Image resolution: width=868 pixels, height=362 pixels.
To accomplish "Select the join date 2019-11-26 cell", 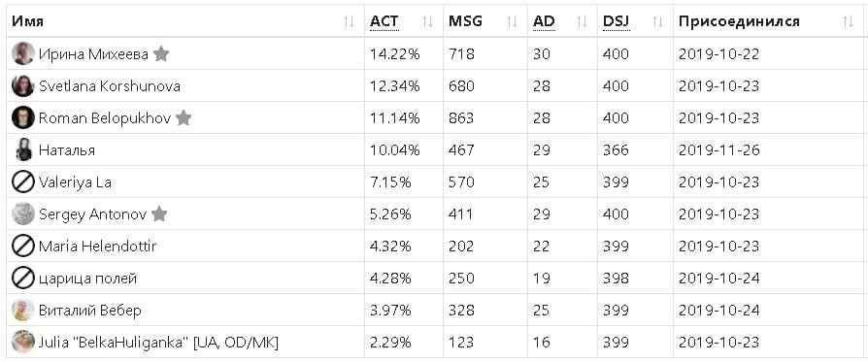I will click(x=719, y=150).
